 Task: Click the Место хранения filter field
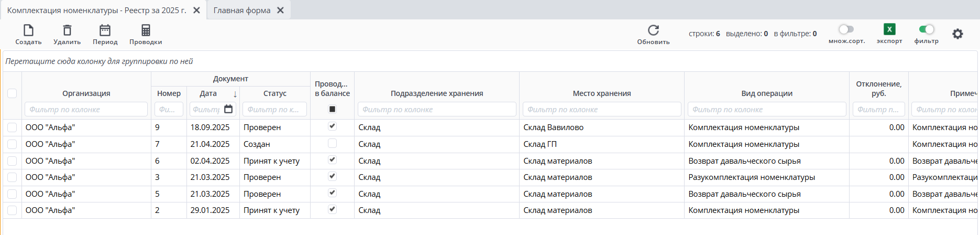tap(601, 110)
